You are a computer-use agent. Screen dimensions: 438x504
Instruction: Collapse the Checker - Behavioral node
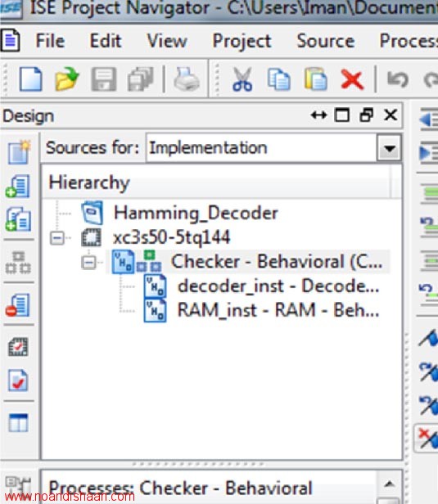click(x=88, y=263)
